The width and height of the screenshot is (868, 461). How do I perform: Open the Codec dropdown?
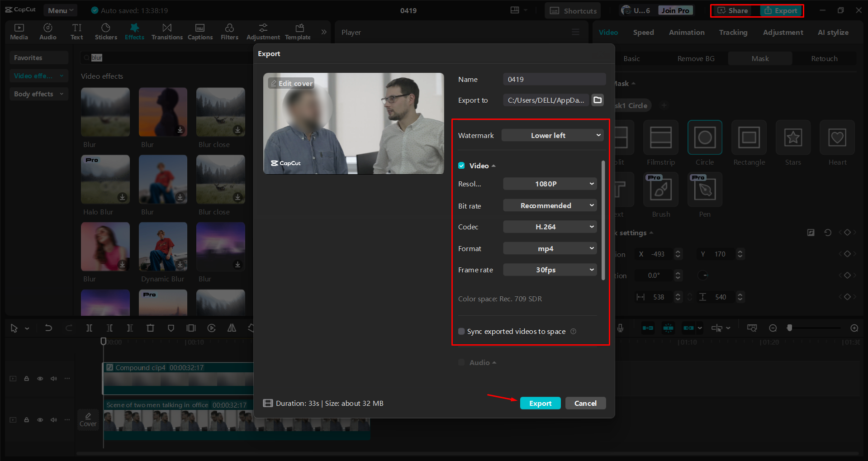550,227
